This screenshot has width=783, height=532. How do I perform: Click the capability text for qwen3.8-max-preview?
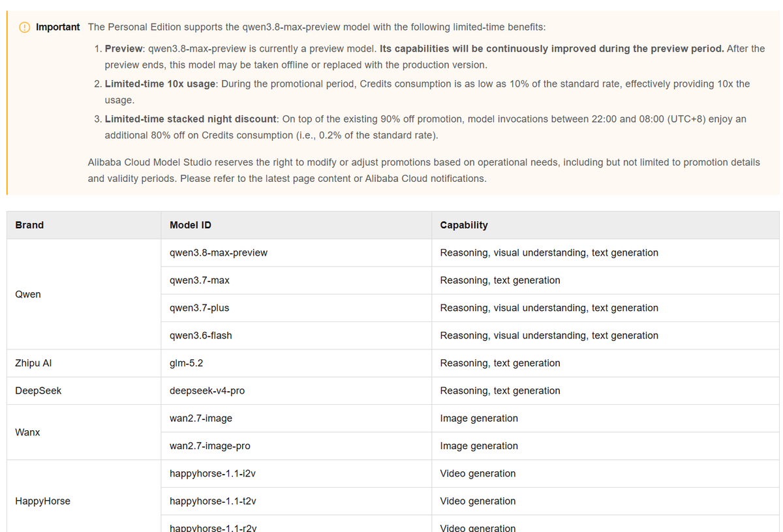549,252
